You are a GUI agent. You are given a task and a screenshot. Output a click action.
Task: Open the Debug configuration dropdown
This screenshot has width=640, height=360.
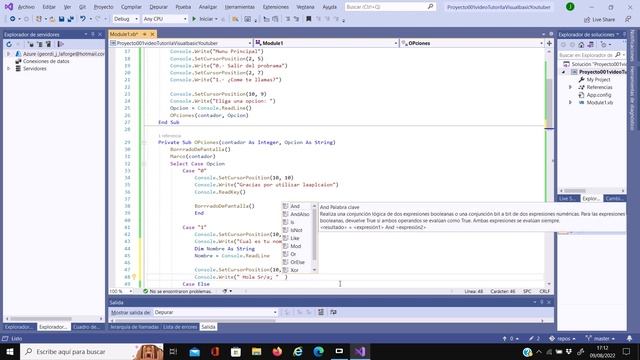pos(126,19)
